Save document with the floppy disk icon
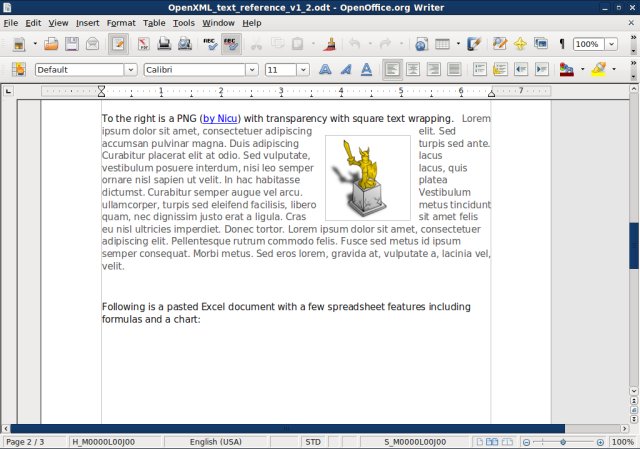640x449 pixels. (72, 44)
